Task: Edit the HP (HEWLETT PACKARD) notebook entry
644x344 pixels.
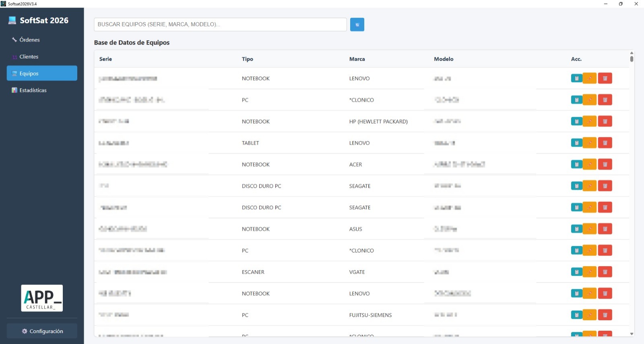Action: pos(590,121)
